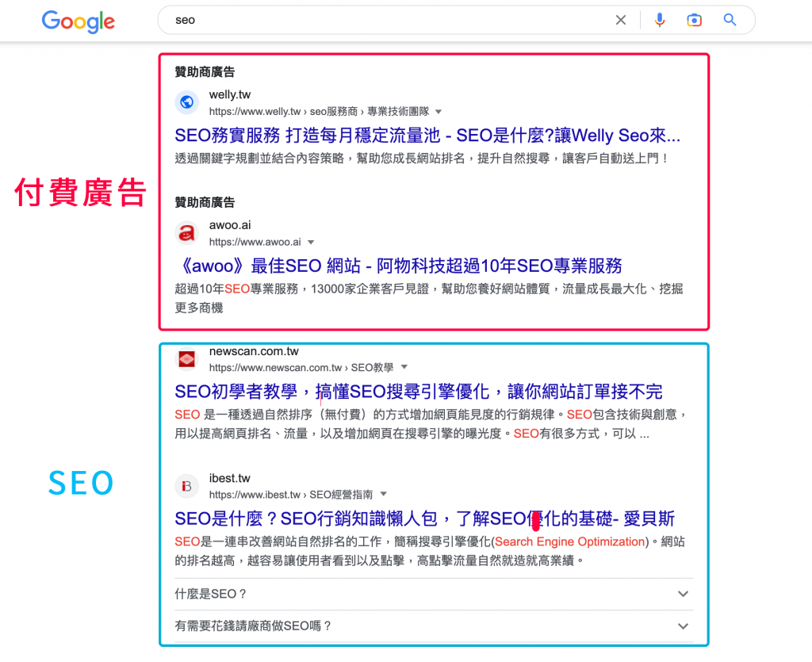
Task: Click the awoo snippet starting 超過10年SEO專業服務
Action: [x=429, y=298]
